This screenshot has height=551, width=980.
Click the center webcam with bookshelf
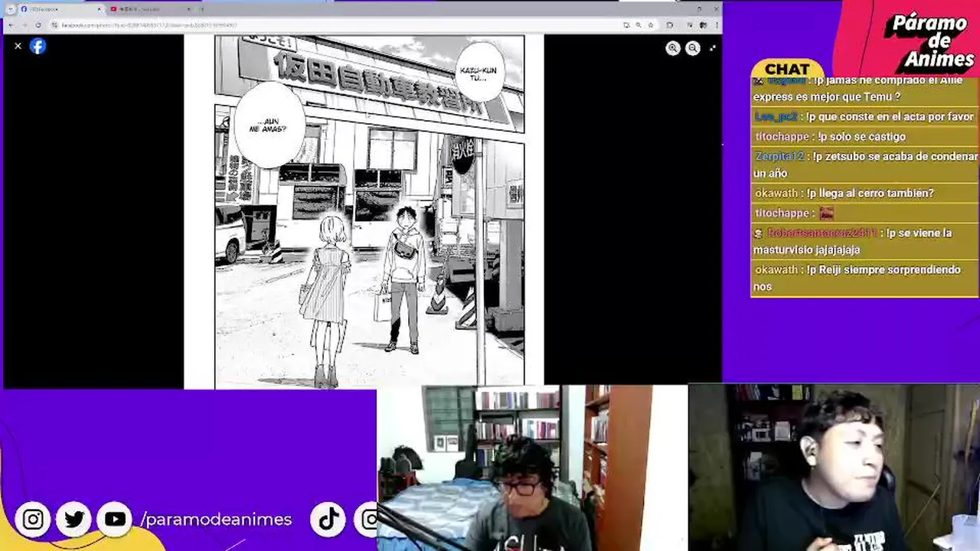click(532, 468)
